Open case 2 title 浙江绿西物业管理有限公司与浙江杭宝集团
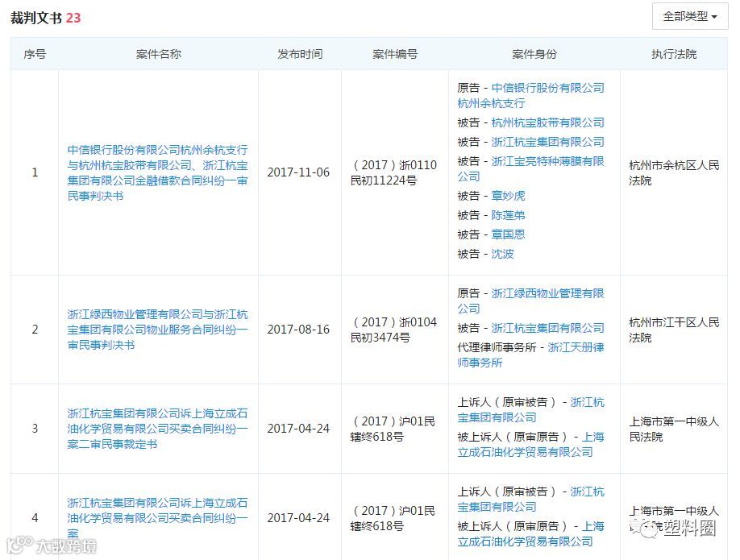Screen dimensions: 740x560 coord(158,330)
